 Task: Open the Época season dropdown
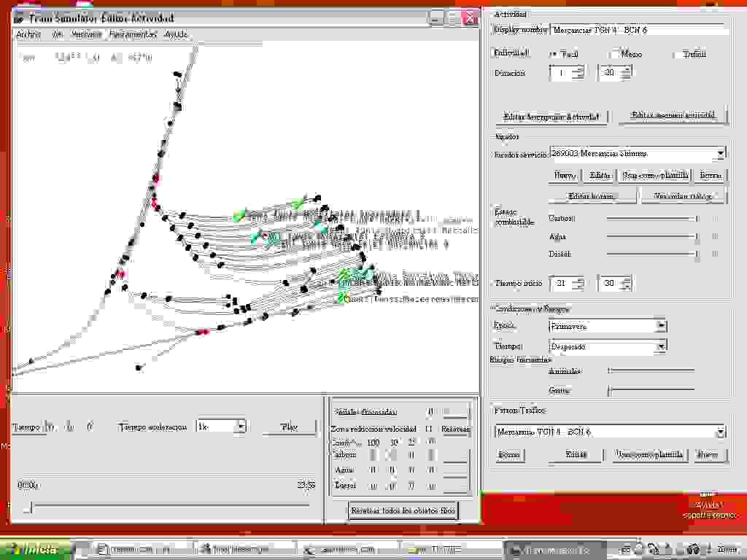(x=660, y=326)
